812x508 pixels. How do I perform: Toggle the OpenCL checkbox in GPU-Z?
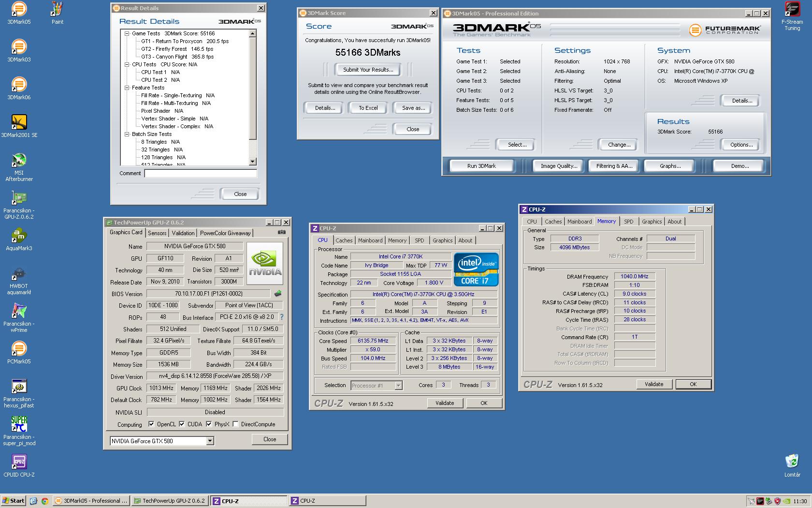coord(151,424)
